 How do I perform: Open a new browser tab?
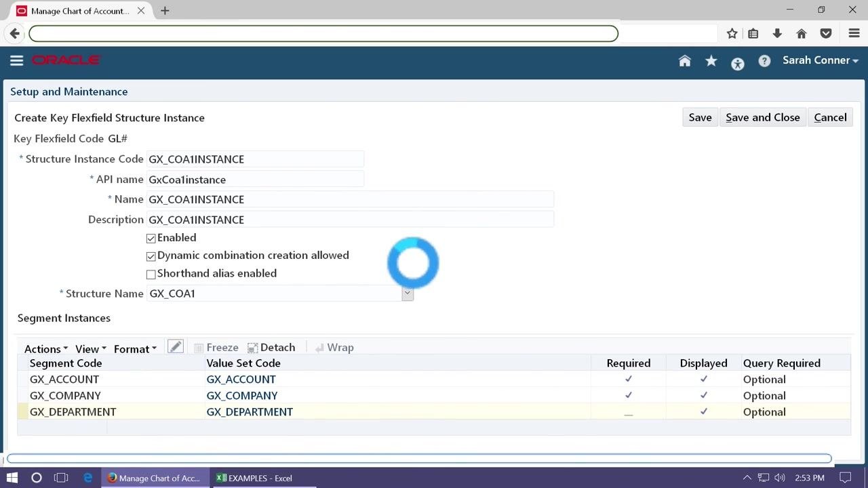point(165,11)
